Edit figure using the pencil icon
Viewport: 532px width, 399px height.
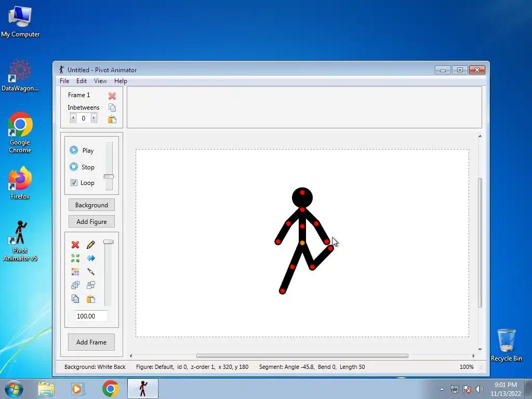click(91, 245)
